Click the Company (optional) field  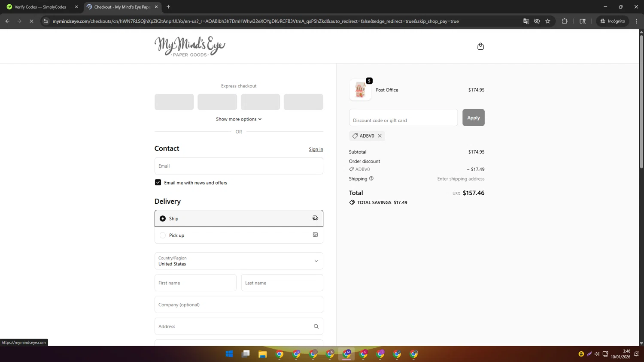click(x=239, y=305)
